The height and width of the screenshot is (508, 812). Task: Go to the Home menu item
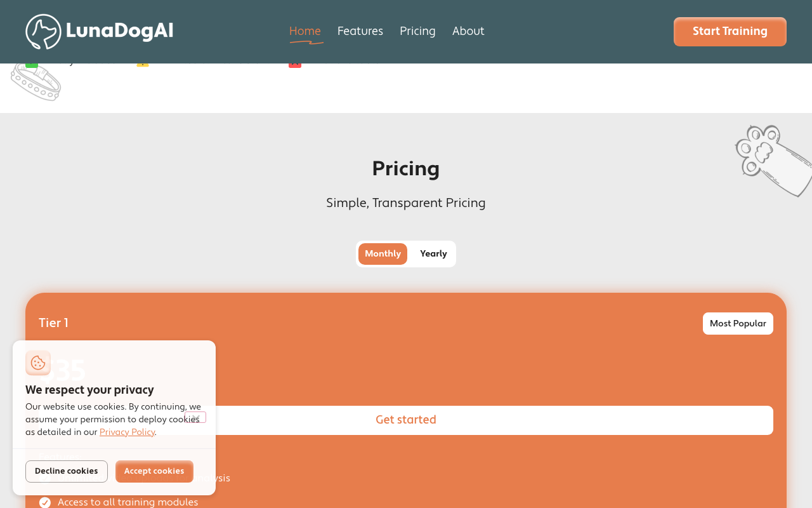coord(305,31)
